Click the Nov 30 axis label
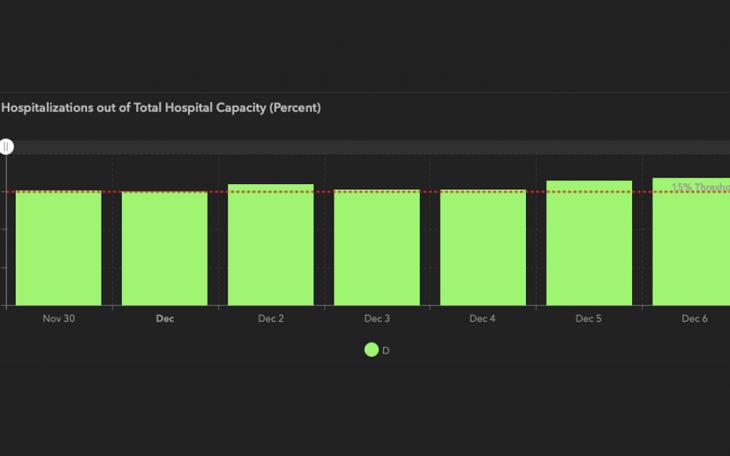The width and height of the screenshot is (730, 456). pos(59,319)
